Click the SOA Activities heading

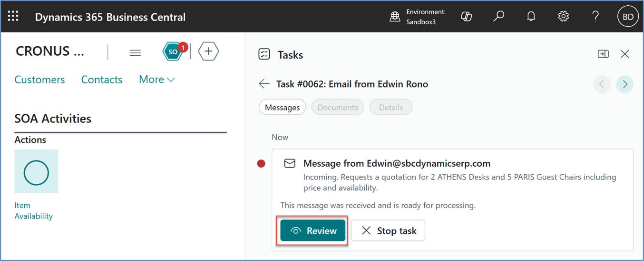click(53, 119)
